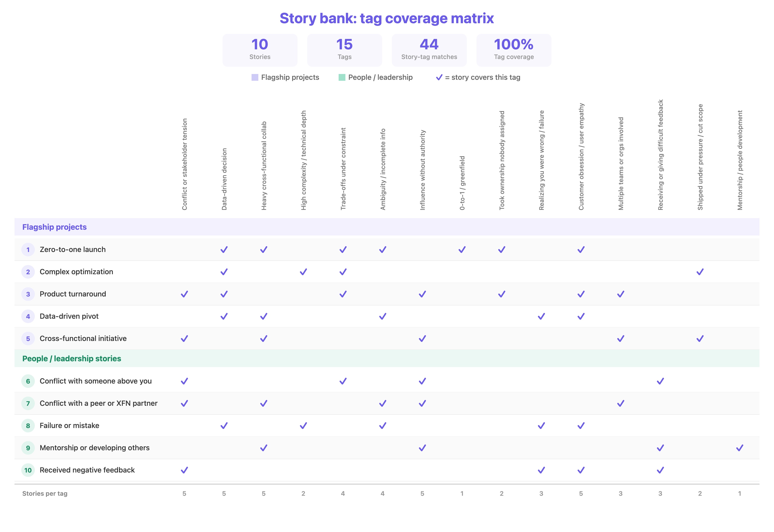Click badge 9 beside Mentorship or developing others
Viewport: 774px width, 532px height.
tap(28, 448)
